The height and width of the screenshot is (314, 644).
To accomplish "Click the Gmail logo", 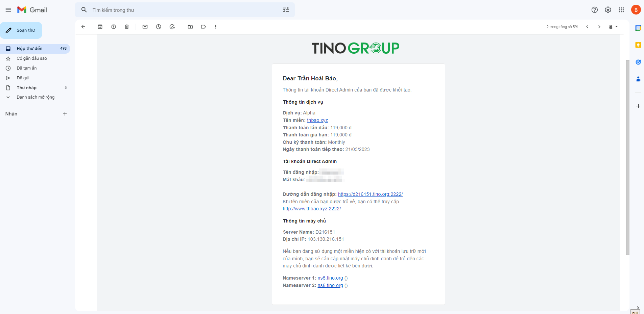I will (32, 10).
